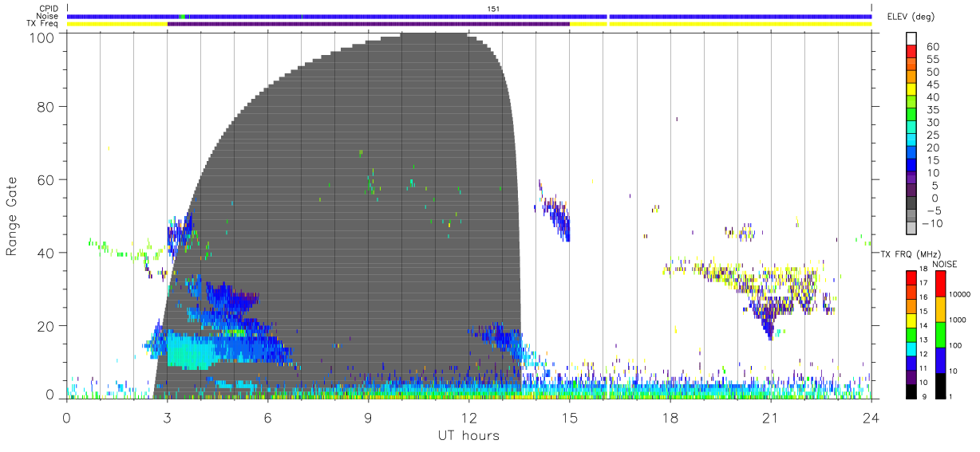This screenshot has width=980, height=452.
Task: Click NOISE colorbar tick 1000
Action: (x=958, y=320)
